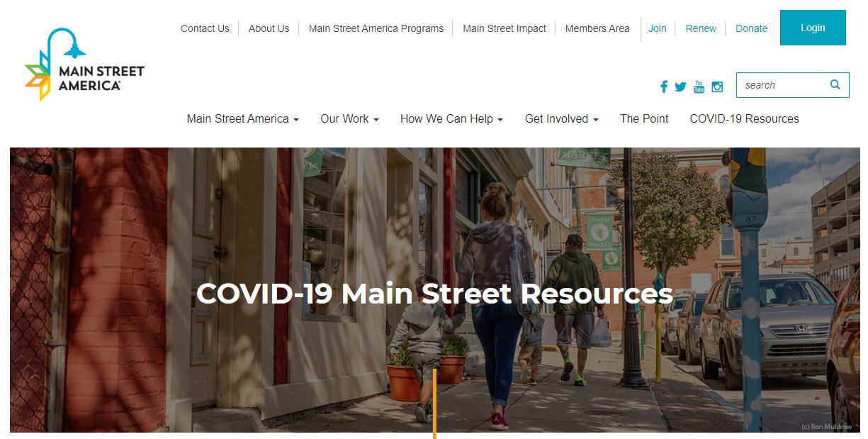Screen dimensions: 868x439
Task: Click into the search input field
Action: (x=783, y=85)
